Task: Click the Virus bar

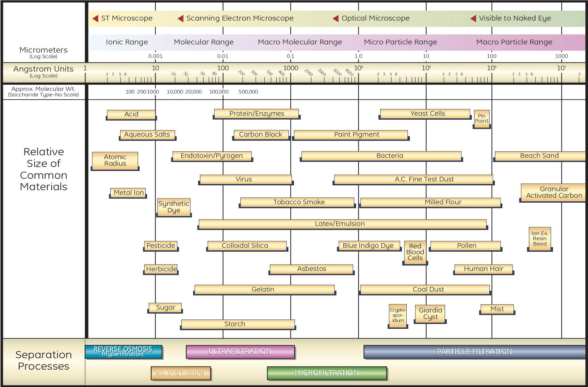Action: coord(246,179)
